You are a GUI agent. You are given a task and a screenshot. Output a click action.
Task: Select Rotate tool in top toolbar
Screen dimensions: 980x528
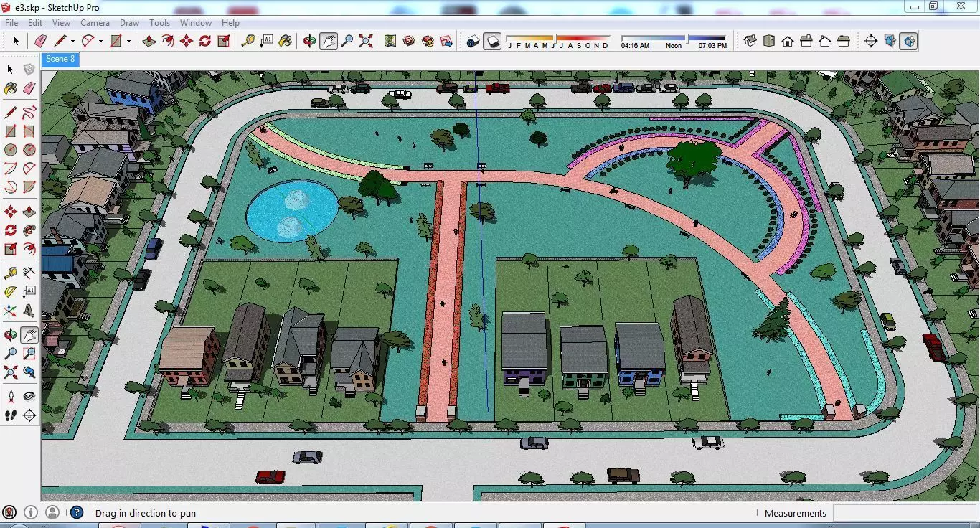(x=205, y=41)
